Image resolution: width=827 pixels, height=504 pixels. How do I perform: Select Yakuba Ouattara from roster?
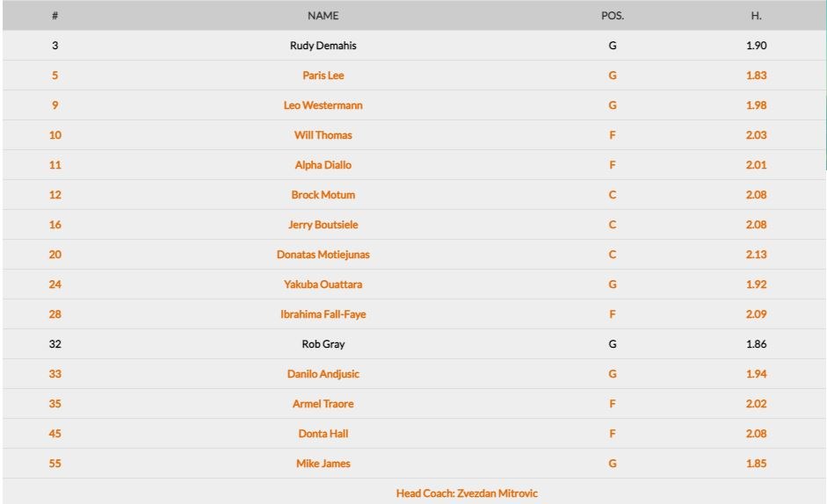pyautogui.click(x=323, y=284)
